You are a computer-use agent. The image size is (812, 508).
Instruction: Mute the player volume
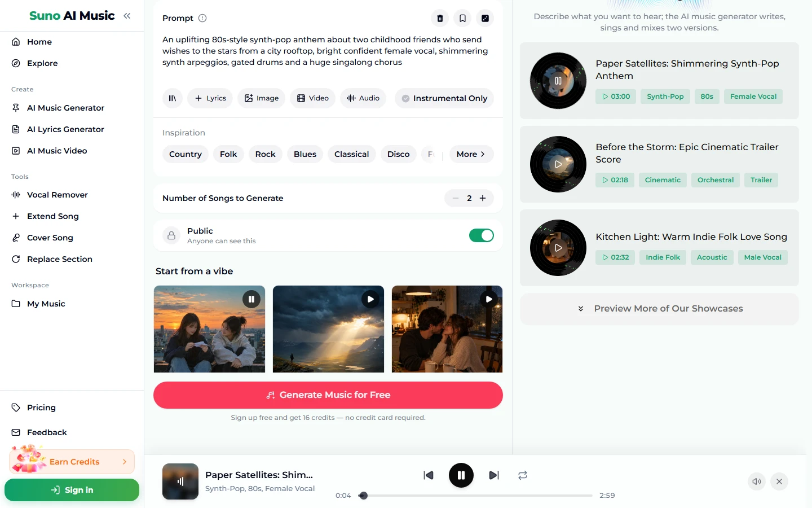(x=757, y=481)
